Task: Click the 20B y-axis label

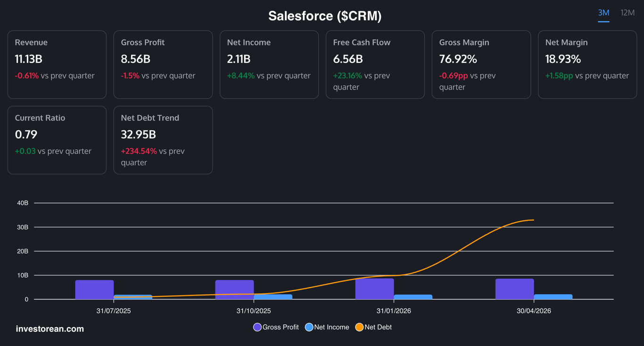Action: (x=23, y=251)
